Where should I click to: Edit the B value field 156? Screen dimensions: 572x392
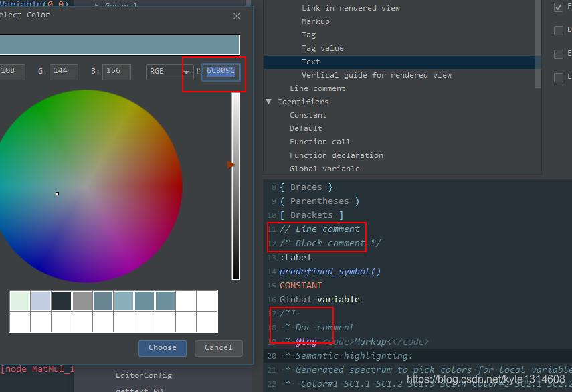point(116,72)
